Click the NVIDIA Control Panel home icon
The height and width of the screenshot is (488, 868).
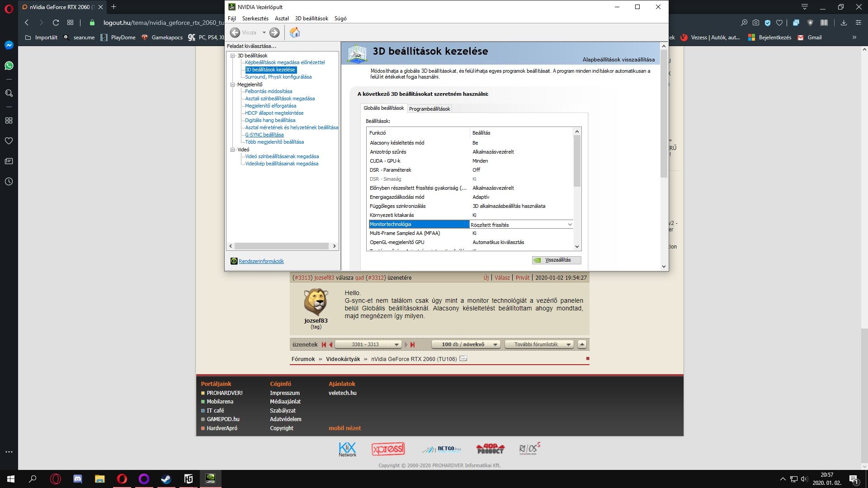coord(295,33)
